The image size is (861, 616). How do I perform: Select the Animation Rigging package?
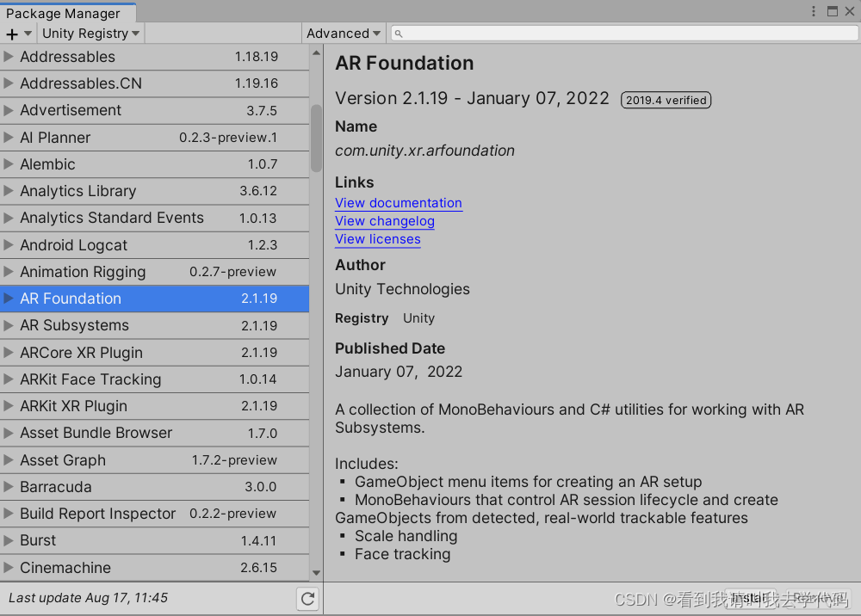click(x=154, y=272)
